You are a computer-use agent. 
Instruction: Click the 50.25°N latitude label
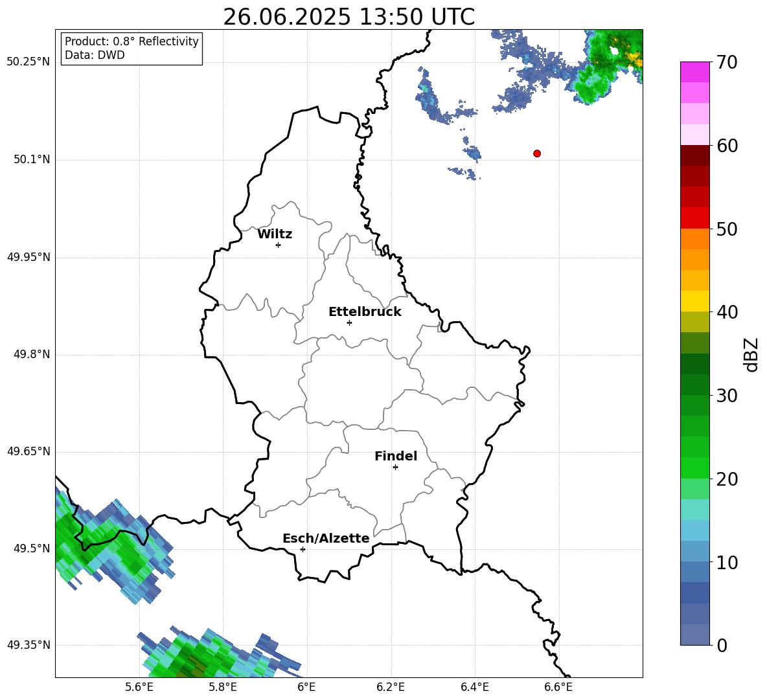coord(29,62)
